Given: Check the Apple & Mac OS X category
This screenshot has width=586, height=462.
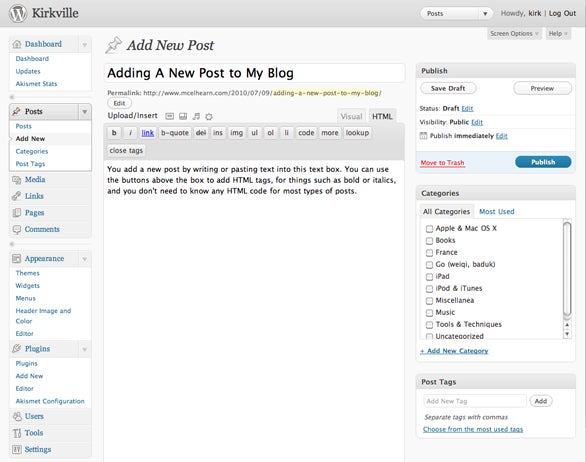Looking at the screenshot, I should (429, 229).
